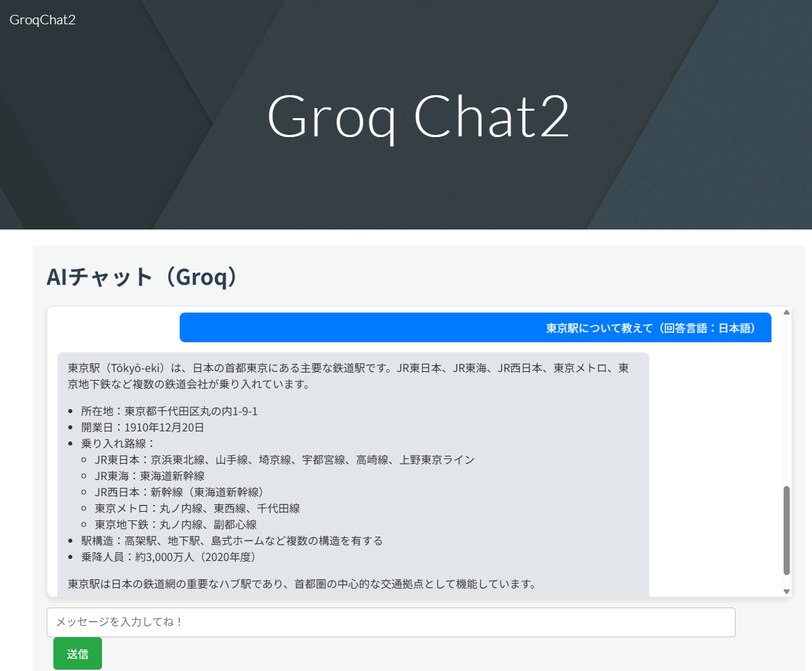Click the 乗降人員：約3,000万人 line
Screen dimensions: 812x671
click(x=171, y=557)
